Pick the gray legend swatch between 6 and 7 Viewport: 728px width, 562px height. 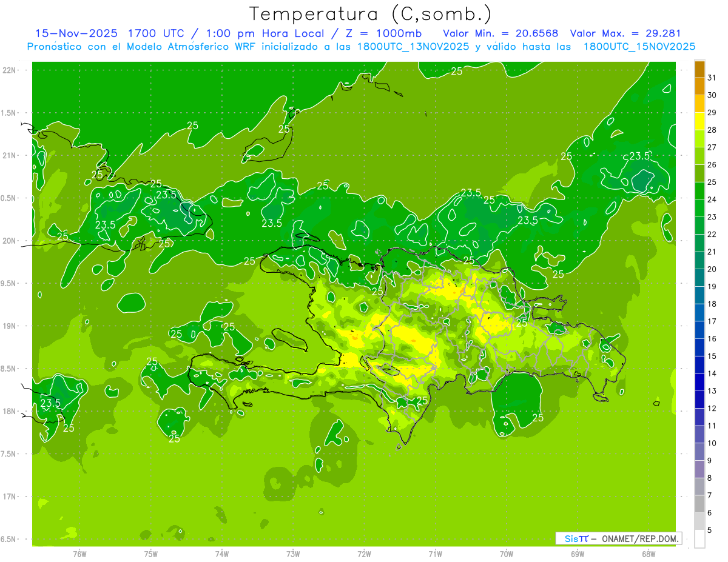point(699,504)
